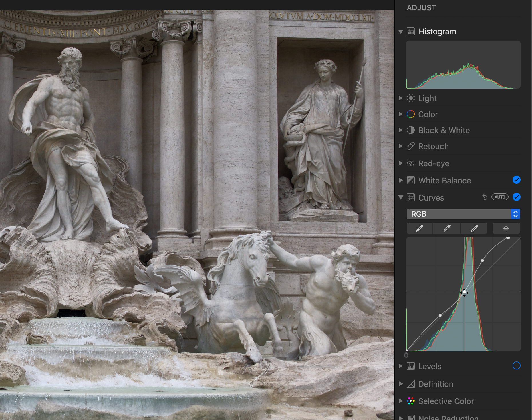Disable the Curves adjustment checkmark
This screenshot has width=532, height=420.
pyautogui.click(x=517, y=197)
